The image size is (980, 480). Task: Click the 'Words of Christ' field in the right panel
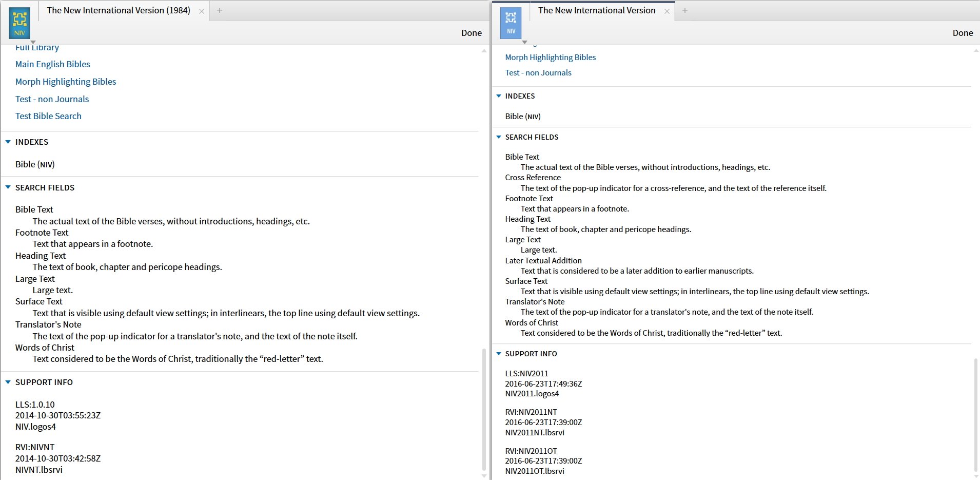pos(532,323)
